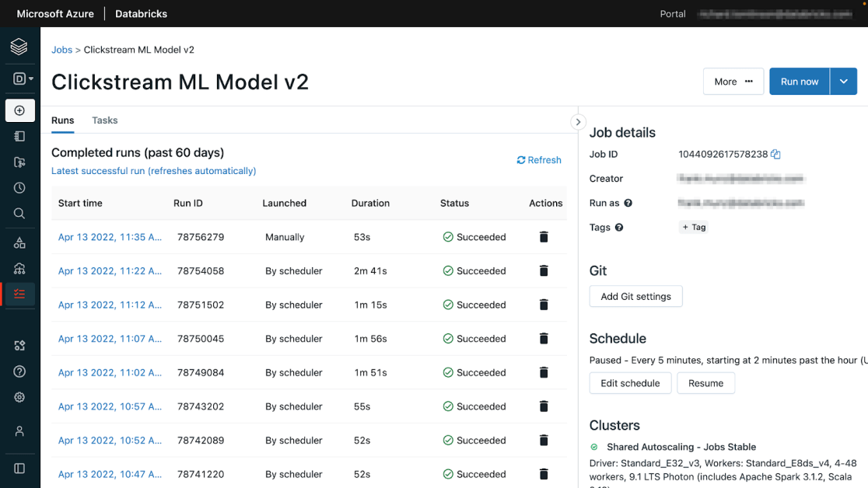The width and height of the screenshot is (868, 488).
Task: Open the Help question mark sidebar icon
Action: (19, 371)
